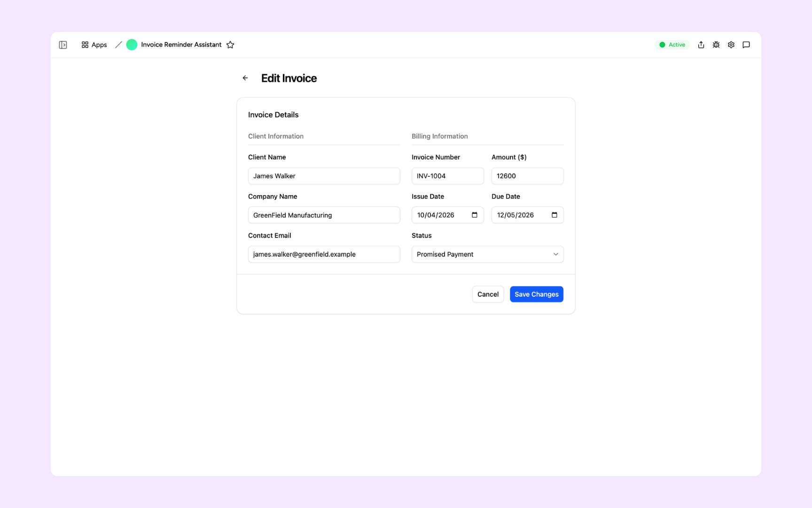Favorite the app with the star icon

click(230, 45)
